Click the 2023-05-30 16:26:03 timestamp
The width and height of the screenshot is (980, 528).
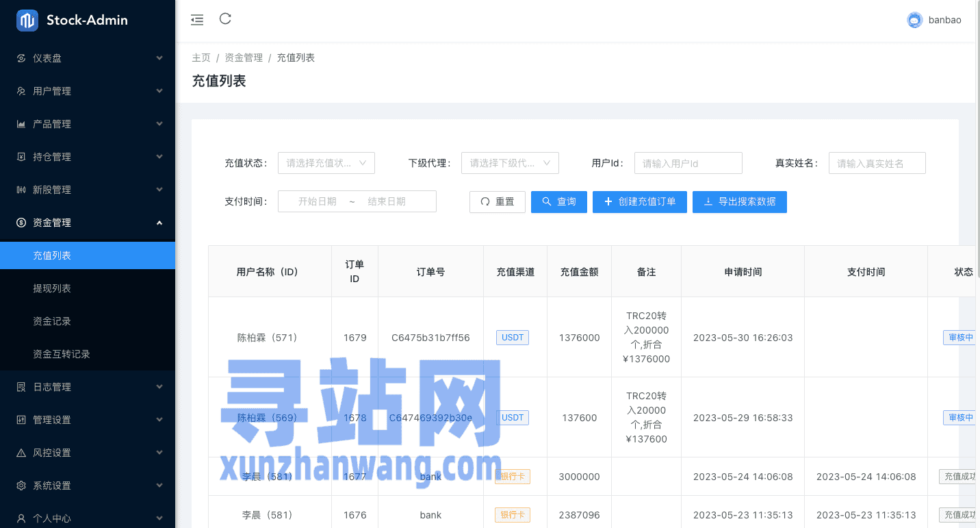click(743, 338)
